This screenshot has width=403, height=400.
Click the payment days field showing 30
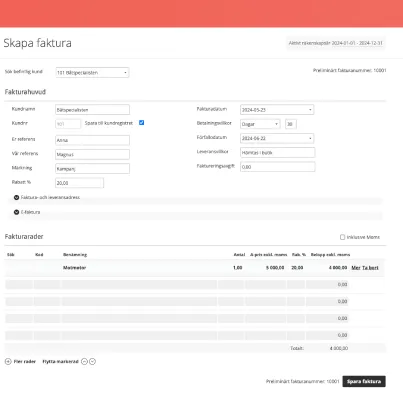291,124
